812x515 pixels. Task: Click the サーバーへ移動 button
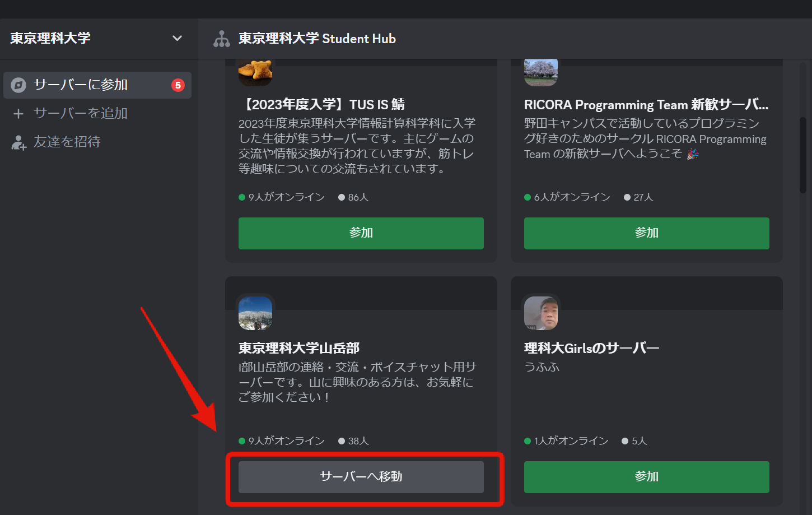point(361,477)
